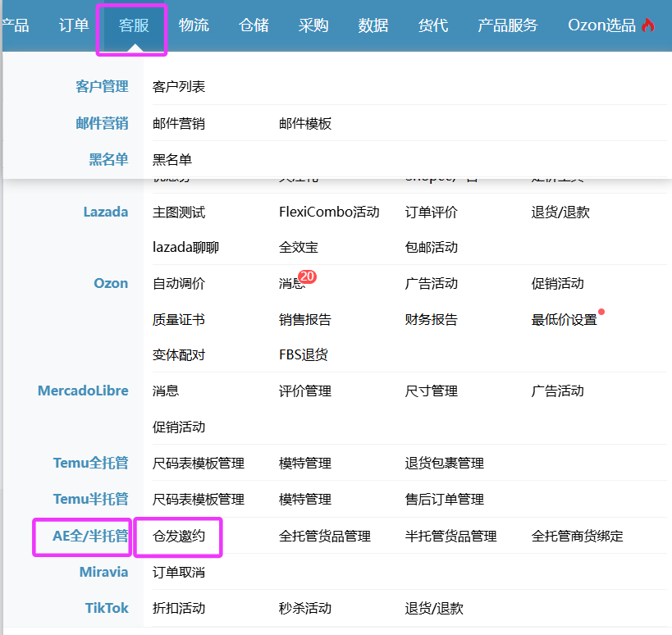Click the red 20 badge on Ozon 消息

pos(308,277)
